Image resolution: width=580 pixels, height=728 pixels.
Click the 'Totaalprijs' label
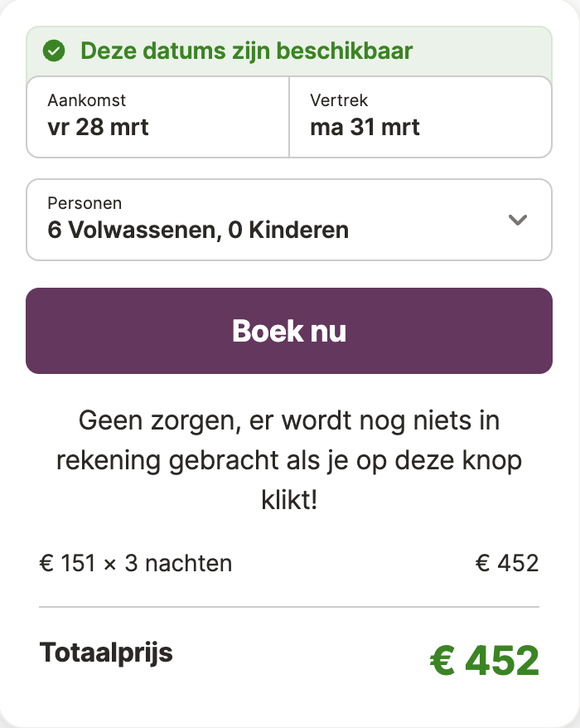(x=106, y=653)
